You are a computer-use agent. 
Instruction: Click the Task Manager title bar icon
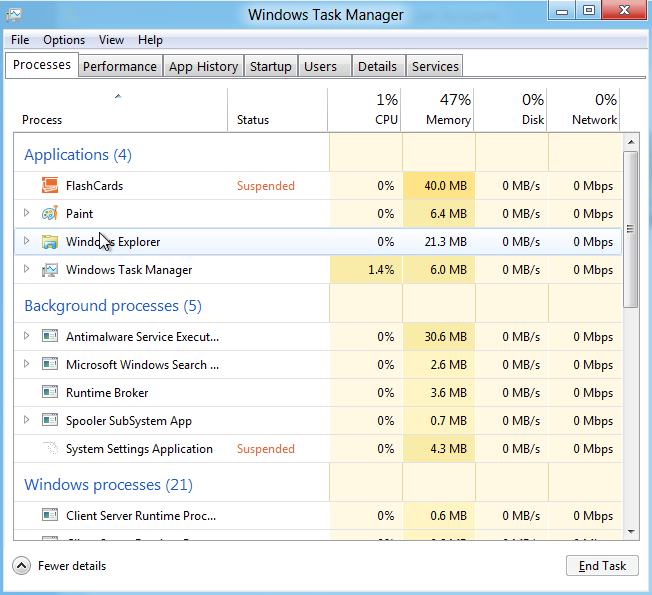[x=14, y=15]
